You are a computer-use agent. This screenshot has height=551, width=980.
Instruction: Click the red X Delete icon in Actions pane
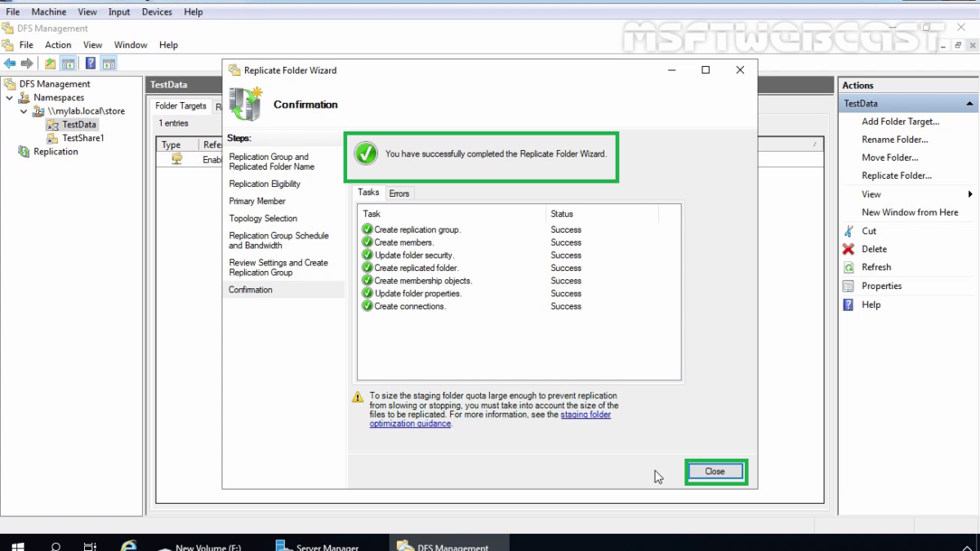point(849,249)
